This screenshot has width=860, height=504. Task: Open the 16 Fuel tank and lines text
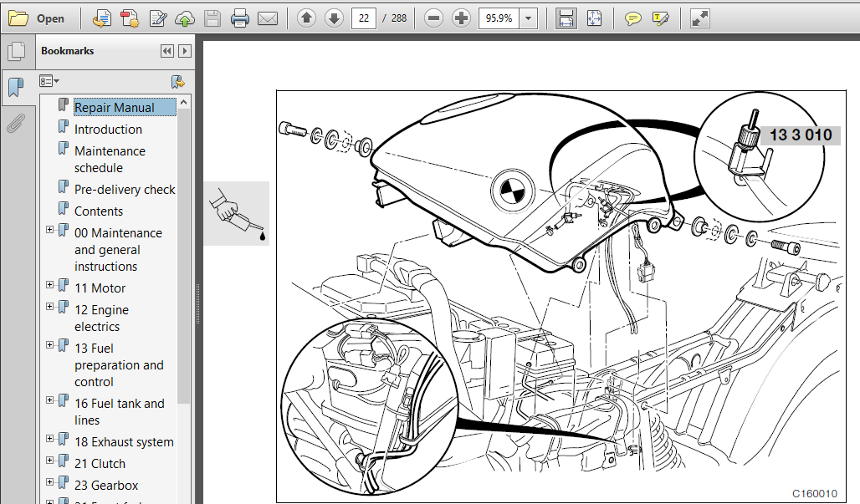119,412
